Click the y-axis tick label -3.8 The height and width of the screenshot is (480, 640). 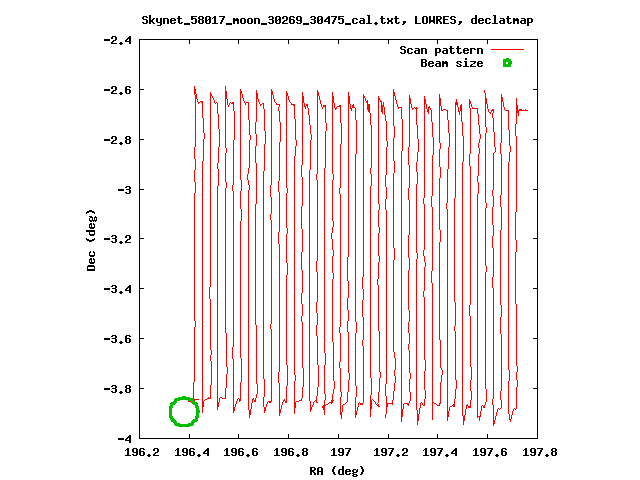118,389
